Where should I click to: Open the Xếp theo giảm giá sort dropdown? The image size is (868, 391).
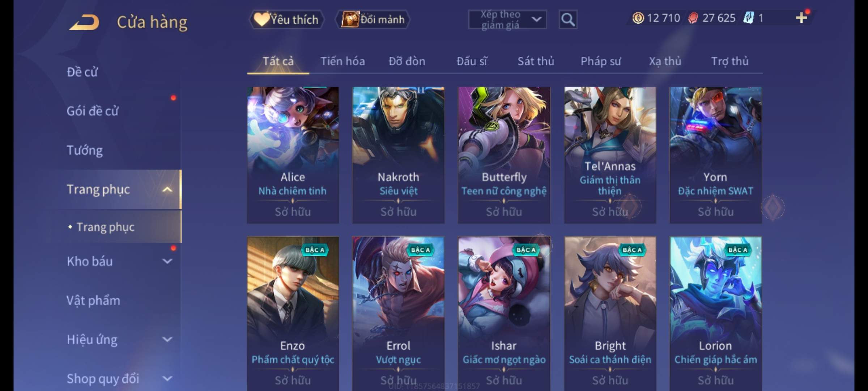pyautogui.click(x=507, y=20)
